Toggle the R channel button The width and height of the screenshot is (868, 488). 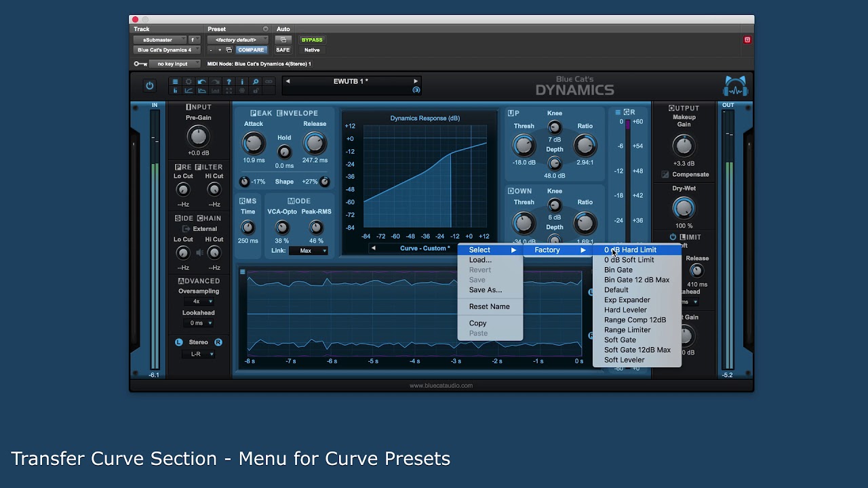tap(218, 342)
